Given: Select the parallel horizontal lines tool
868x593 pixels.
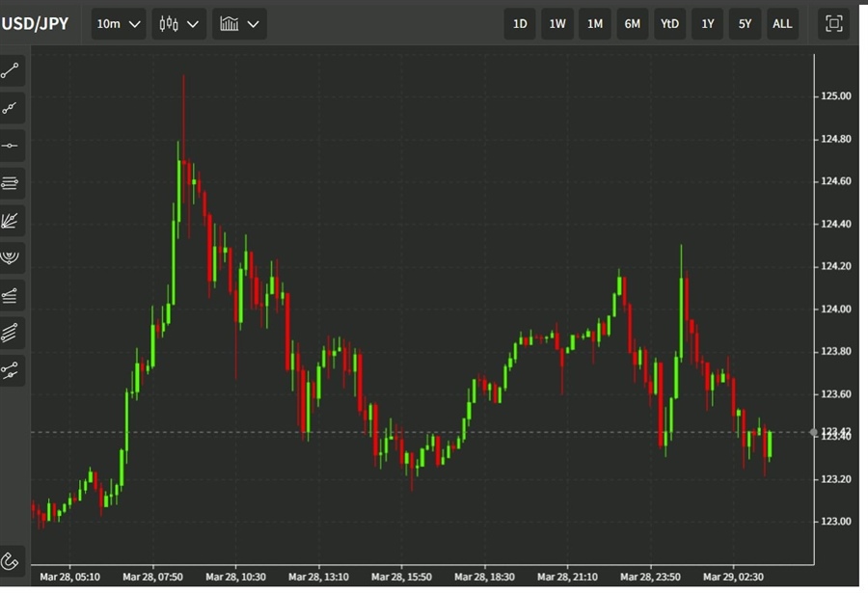Looking at the screenshot, I should 10,182.
